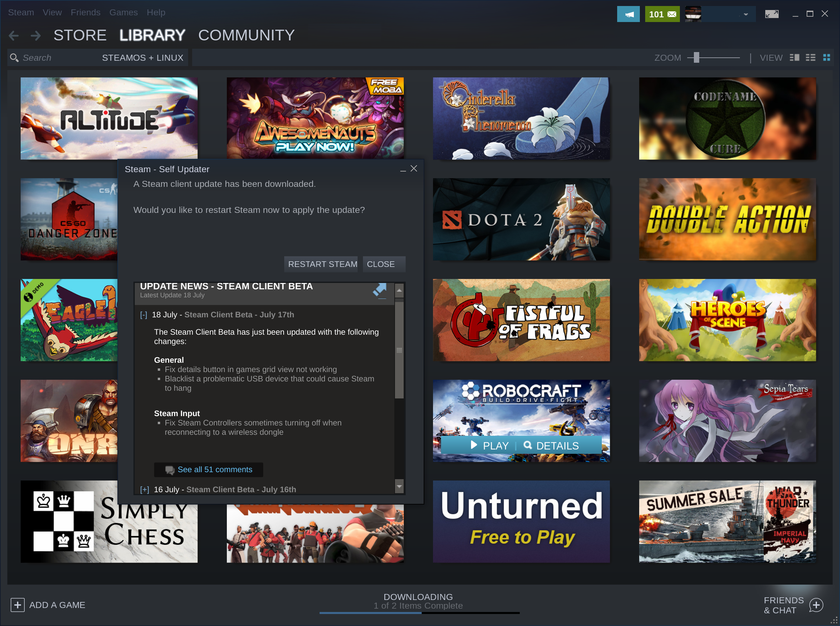The image size is (840, 626).
Task: Select the large grid view icon
Action: pyautogui.click(x=827, y=57)
